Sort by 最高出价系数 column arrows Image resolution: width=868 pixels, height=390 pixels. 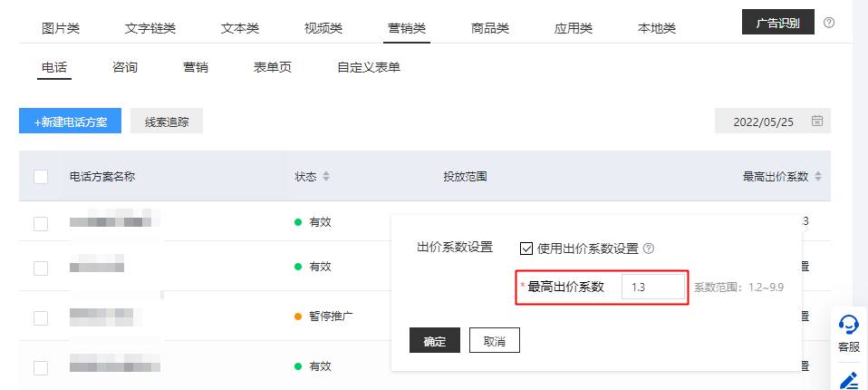pos(818,176)
